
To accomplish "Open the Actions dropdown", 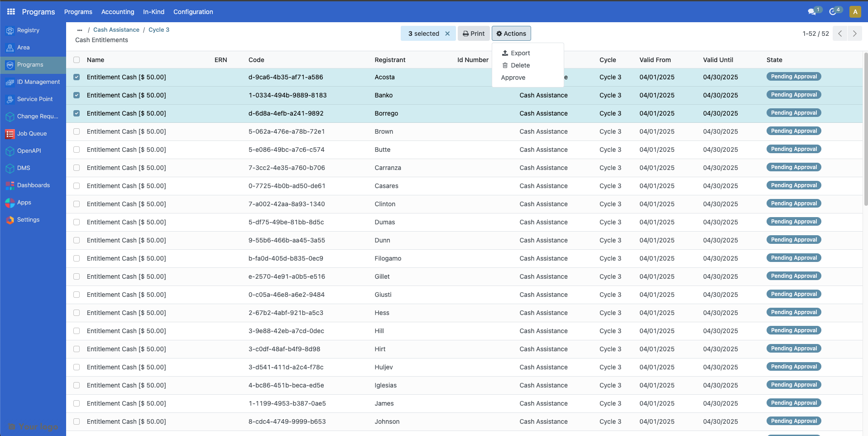I will pyautogui.click(x=511, y=33).
